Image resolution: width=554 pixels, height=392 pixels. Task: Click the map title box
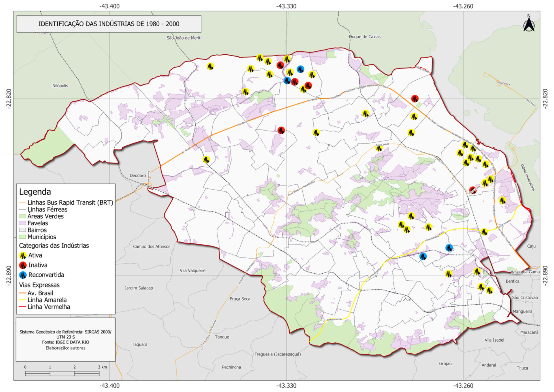pyautogui.click(x=109, y=24)
